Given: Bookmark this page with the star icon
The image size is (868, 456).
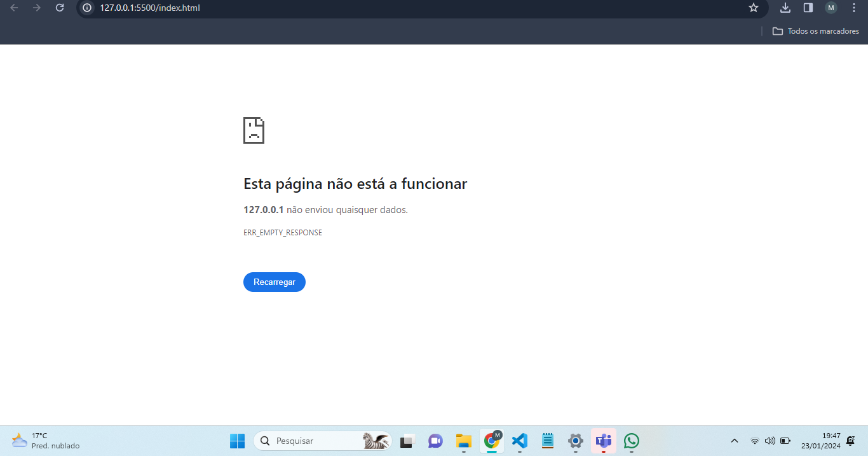Looking at the screenshot, I should tap(754, 8).
